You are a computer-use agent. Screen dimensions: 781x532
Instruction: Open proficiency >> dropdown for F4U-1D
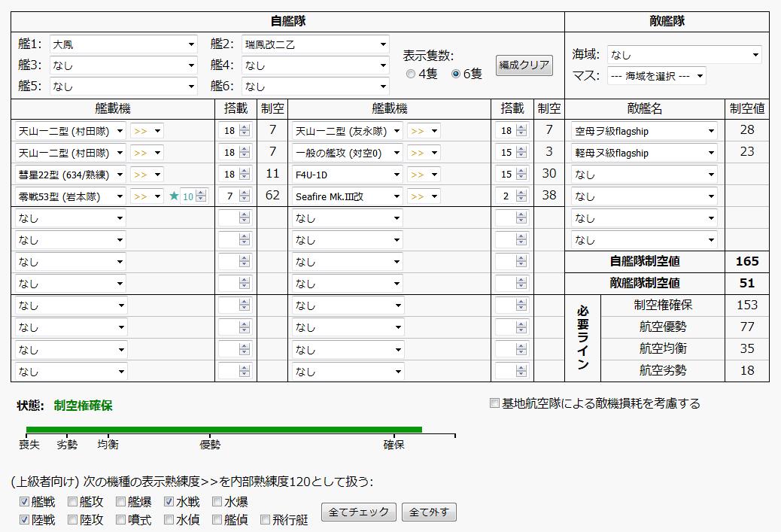(x=424, y=175)
